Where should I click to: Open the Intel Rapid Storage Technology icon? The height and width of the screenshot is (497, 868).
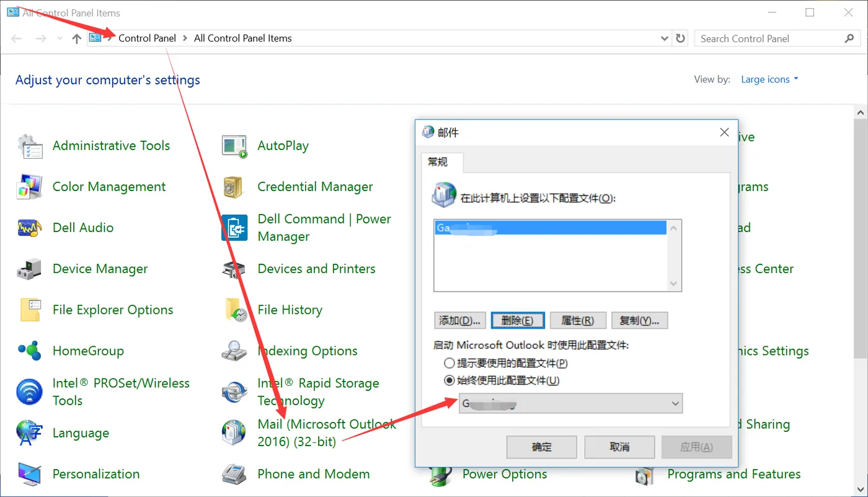click(235, 392)
